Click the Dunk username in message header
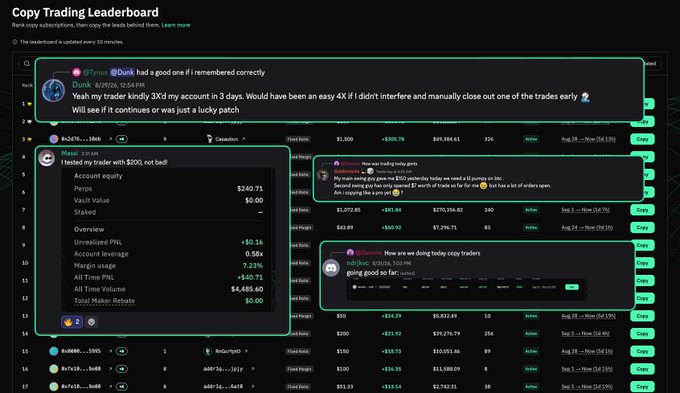 (82, 85)
